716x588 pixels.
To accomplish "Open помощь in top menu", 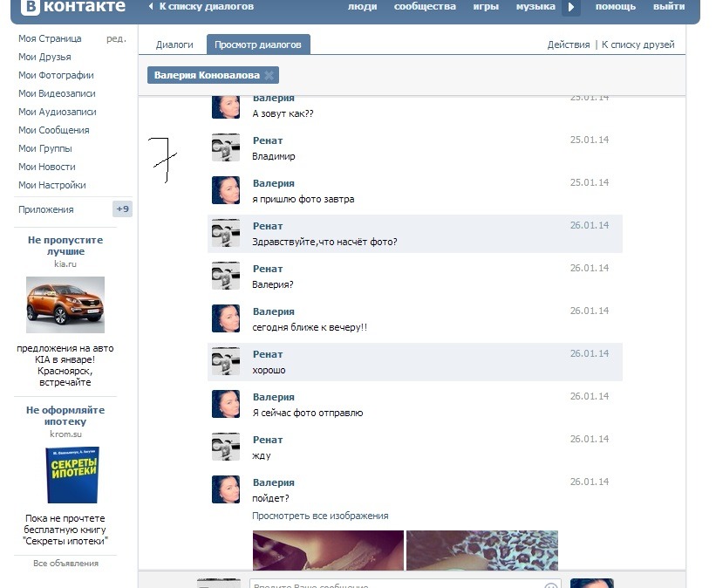I will (615, 7).
